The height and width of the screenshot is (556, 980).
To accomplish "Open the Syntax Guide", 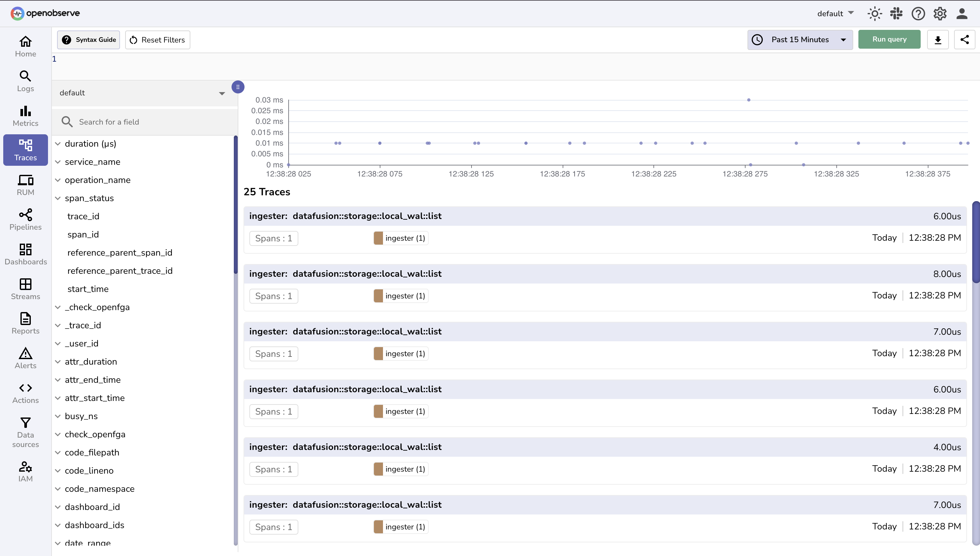I will (x=88, y=39).
